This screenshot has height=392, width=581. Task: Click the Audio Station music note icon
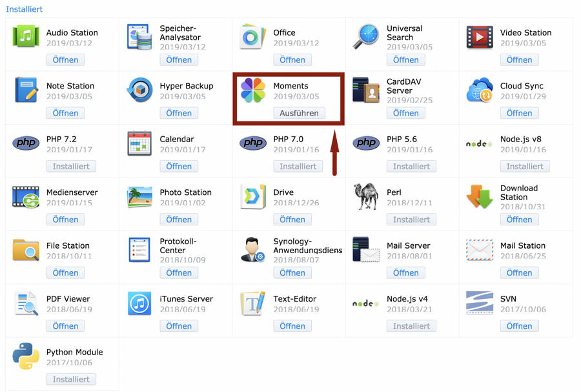click(26, 37)
